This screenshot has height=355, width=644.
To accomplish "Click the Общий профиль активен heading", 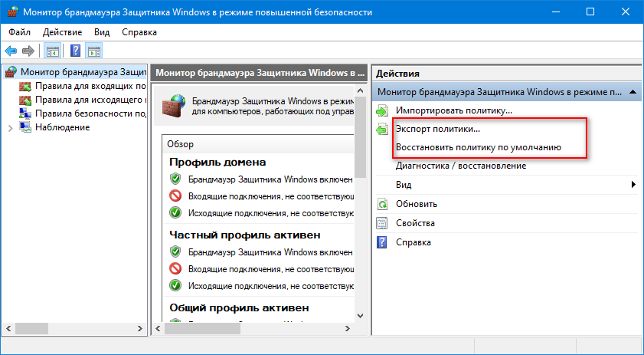I will coord(239,307).
